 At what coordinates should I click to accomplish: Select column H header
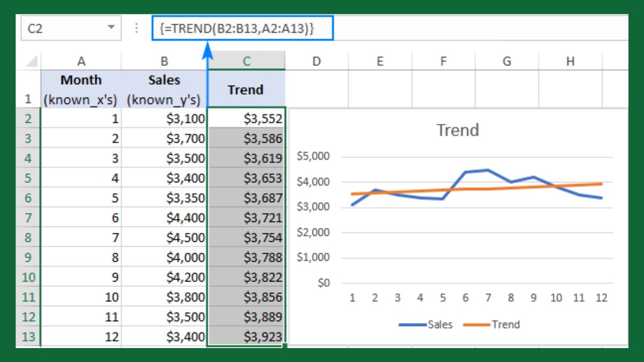pos(570,61)
